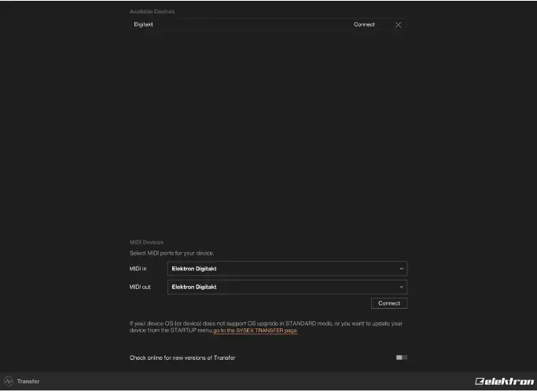Click the 'MIDI out' label

click(x=140, y=288)
